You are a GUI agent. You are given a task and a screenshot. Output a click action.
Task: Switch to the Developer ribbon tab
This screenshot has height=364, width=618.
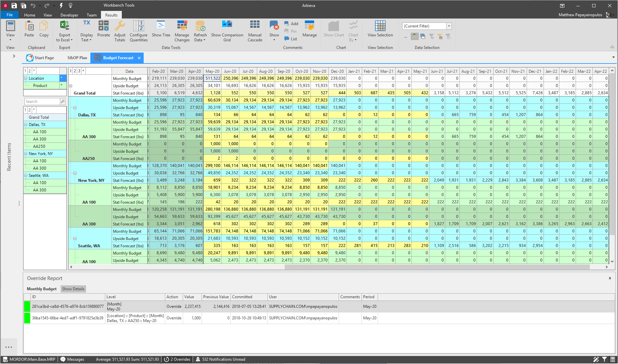pos(69,15)
